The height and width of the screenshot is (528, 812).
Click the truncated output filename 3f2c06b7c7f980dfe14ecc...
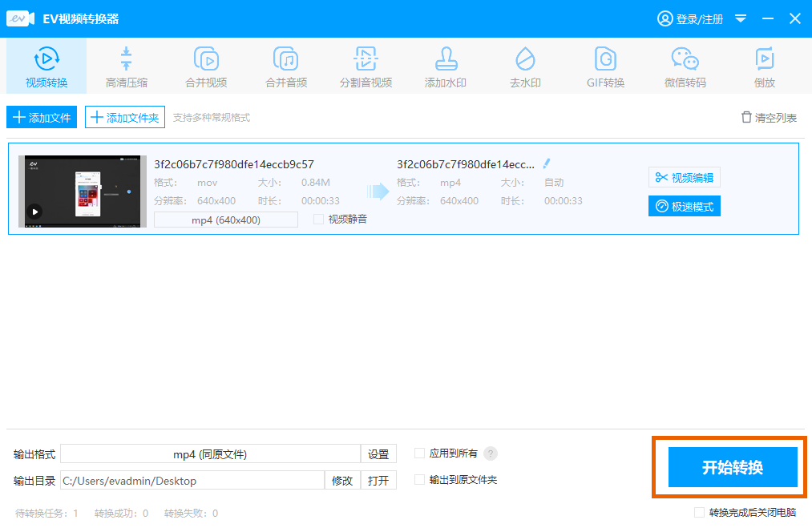pyautogui.click(x=466, y=164)
